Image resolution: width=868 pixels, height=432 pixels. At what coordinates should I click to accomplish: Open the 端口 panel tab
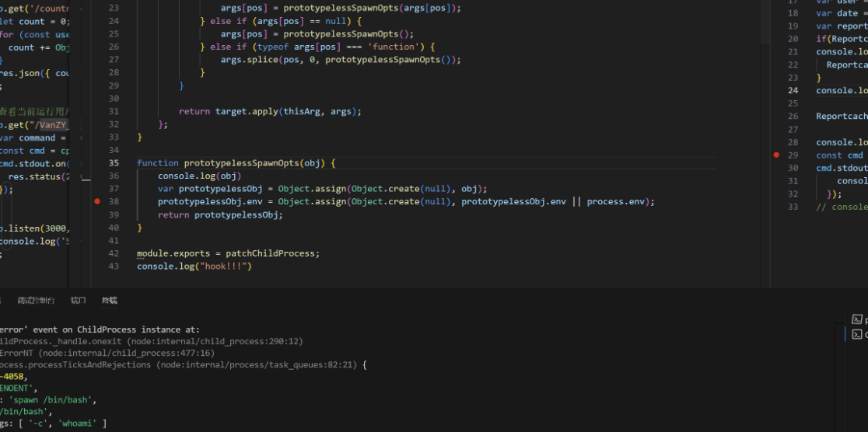coord(78,301)
